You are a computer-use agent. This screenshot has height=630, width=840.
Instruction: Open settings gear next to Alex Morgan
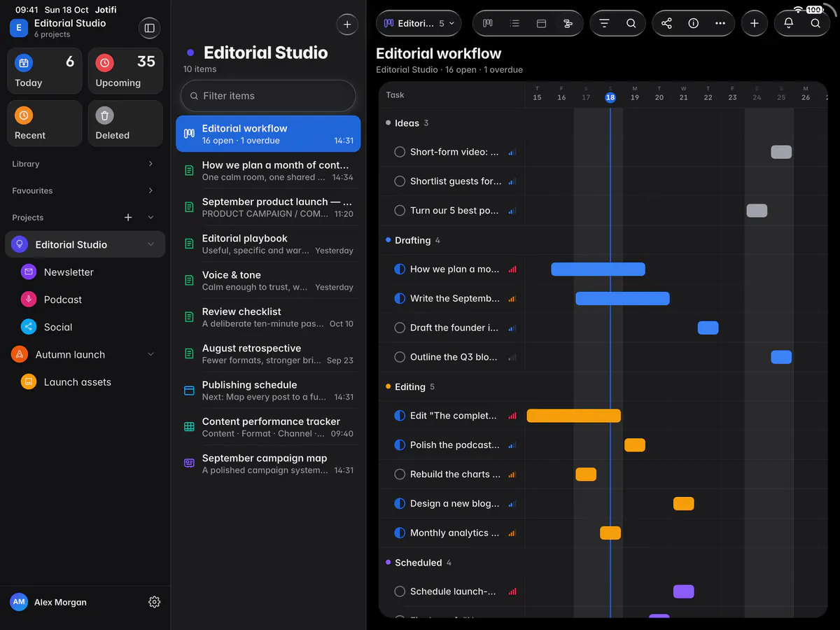[x=155, y=602]
